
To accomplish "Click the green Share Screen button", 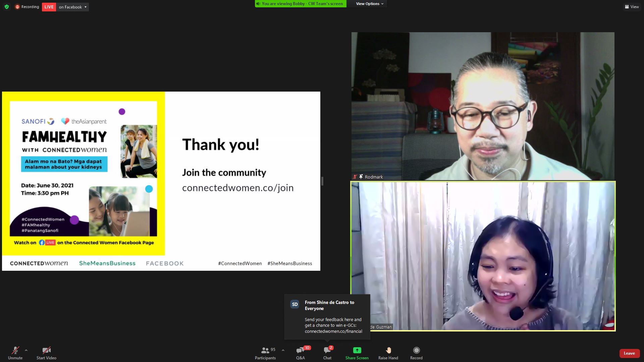I will point(357,353).
